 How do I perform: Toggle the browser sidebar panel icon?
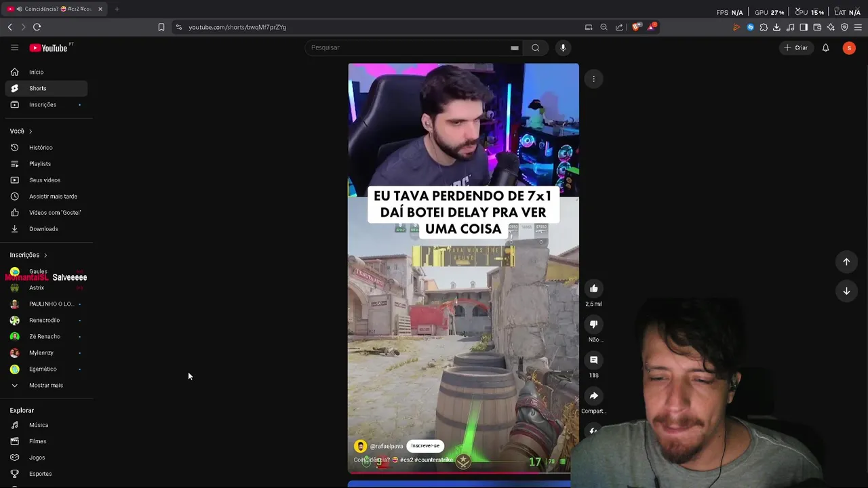[x=804, y=27]
